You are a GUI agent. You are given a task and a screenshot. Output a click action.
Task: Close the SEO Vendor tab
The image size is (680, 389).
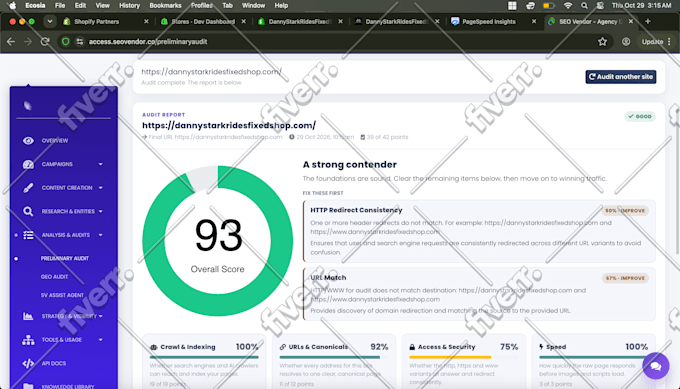coord(631,21)
